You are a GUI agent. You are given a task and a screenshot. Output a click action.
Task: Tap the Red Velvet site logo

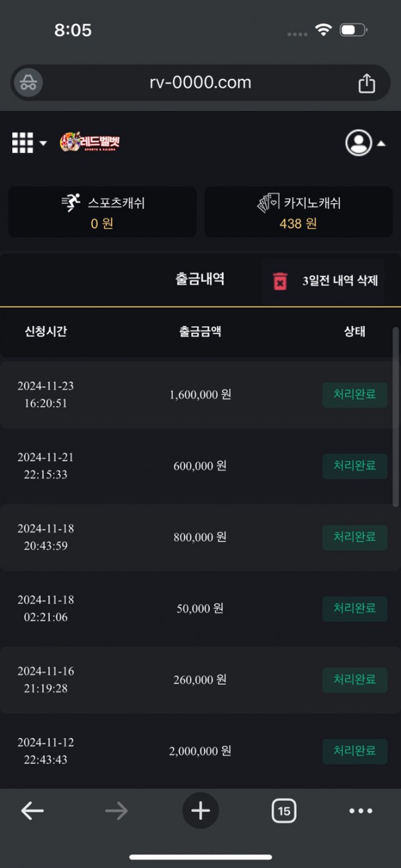(x=90, y=142)
